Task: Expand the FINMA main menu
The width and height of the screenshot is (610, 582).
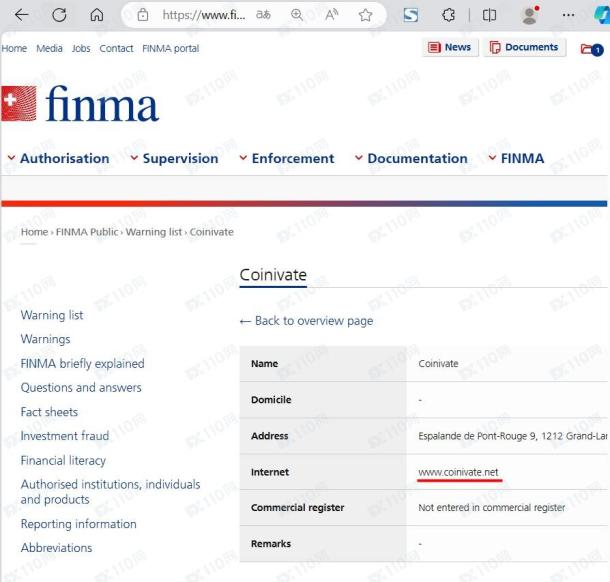Action: [x=516, y=158]
